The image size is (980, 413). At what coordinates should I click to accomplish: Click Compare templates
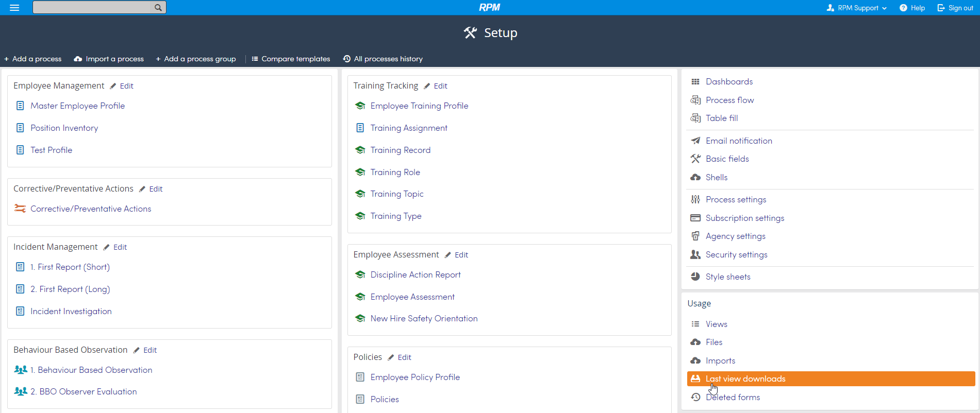tap(291, 59)
